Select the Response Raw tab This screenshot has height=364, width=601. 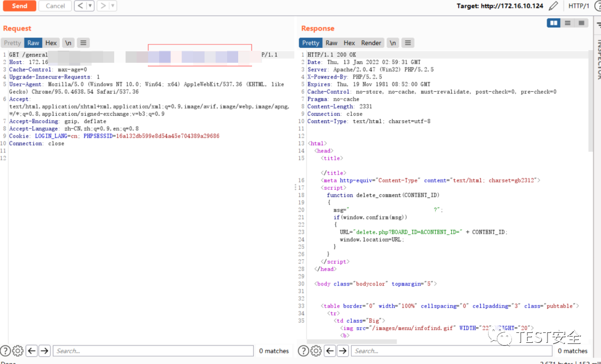[332, 43]
